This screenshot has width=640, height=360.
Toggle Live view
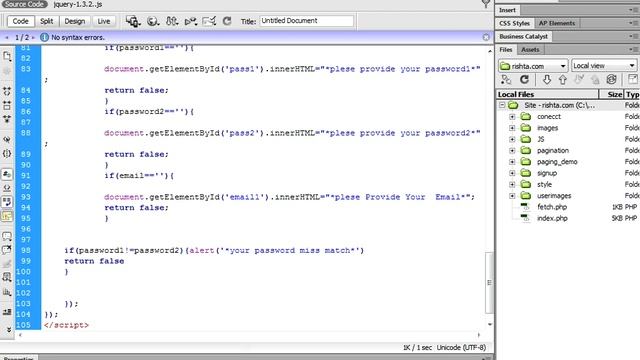[x=104, y=21]
